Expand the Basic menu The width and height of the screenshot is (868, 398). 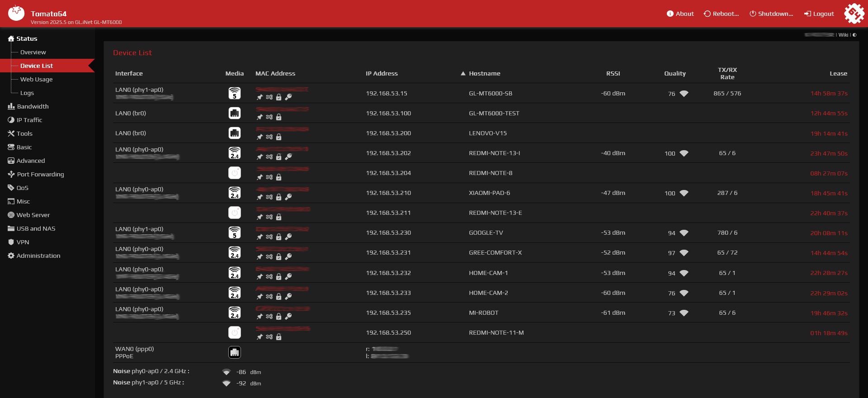pyautogui.click(x=20, y=147)
